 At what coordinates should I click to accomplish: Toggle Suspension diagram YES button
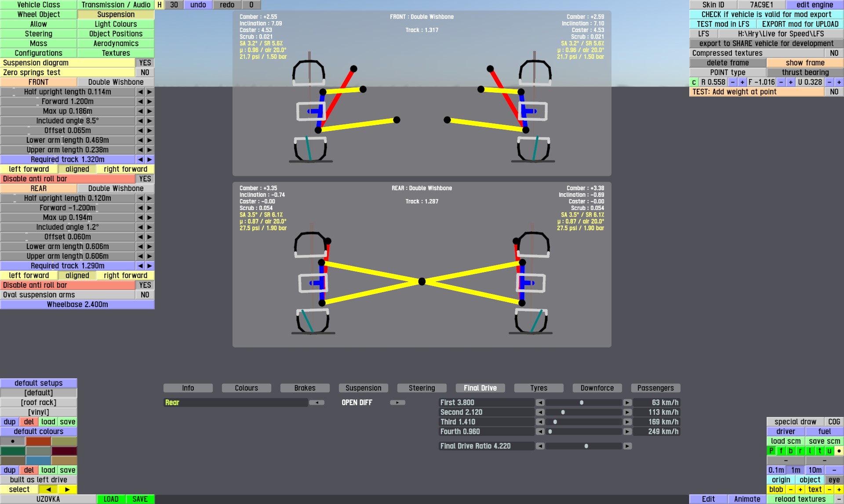[145, 63]
